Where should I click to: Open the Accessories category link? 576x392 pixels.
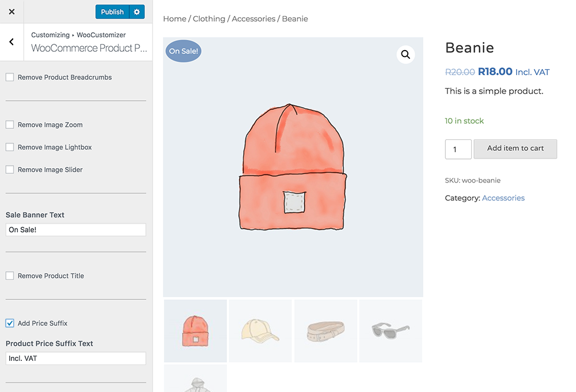click(x=503, y=198)
